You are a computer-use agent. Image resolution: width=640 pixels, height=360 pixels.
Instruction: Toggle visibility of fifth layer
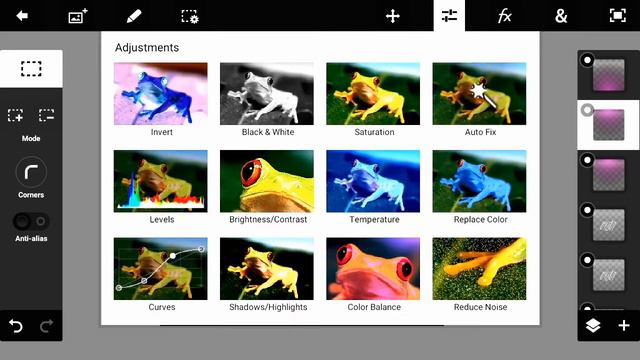coord(587,260)
